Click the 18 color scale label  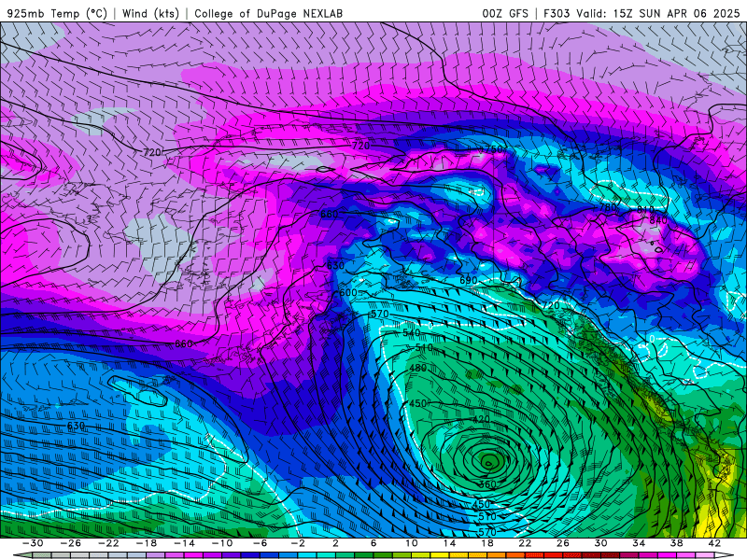[x=486, y=543]
